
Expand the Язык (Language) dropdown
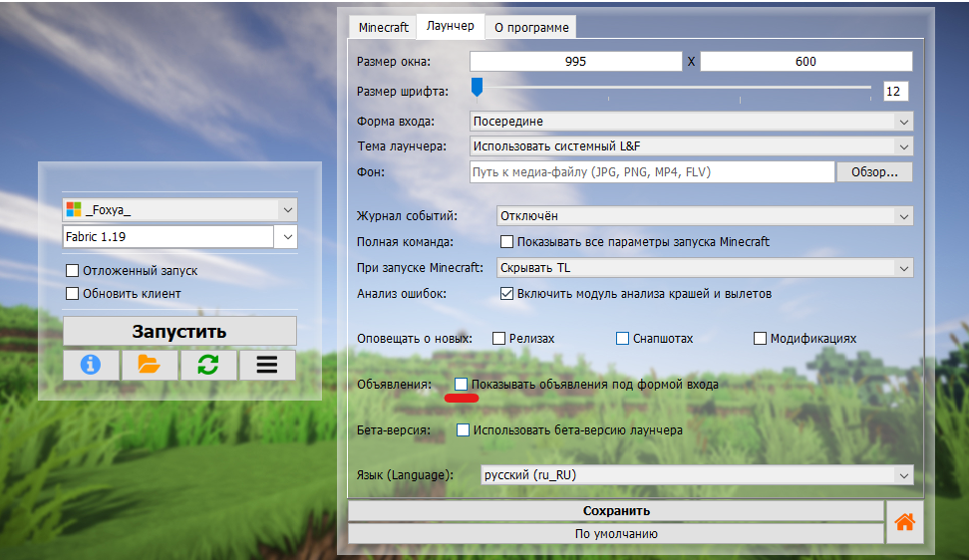coord(903,475)
